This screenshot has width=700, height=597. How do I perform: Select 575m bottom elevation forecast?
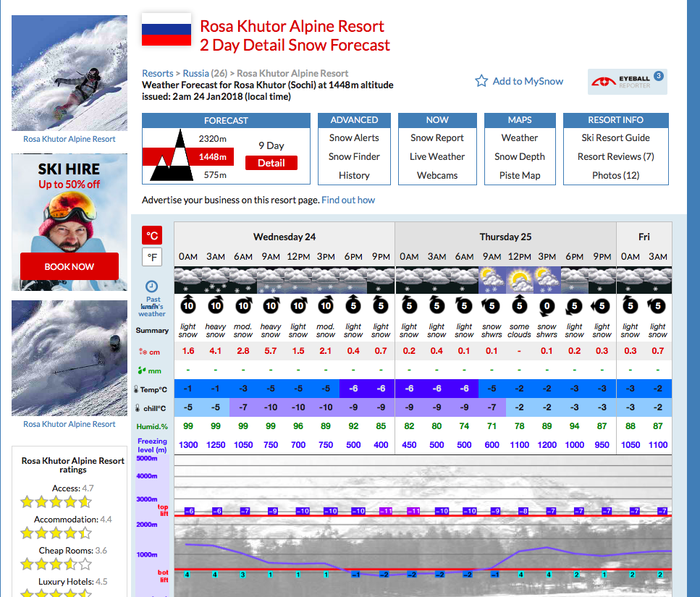point(215,175)
